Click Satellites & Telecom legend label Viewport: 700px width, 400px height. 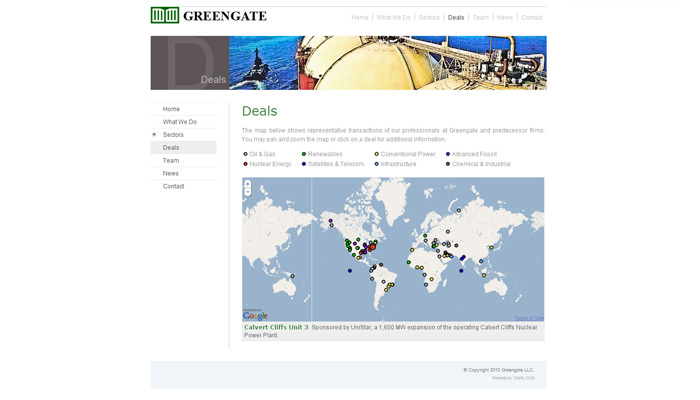point(336,164)
